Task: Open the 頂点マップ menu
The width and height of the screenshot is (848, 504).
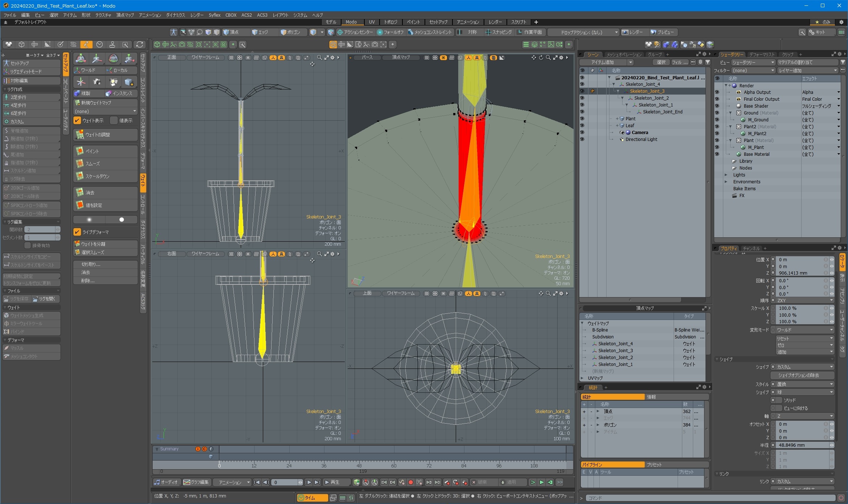Action: [x=125, y=15]
